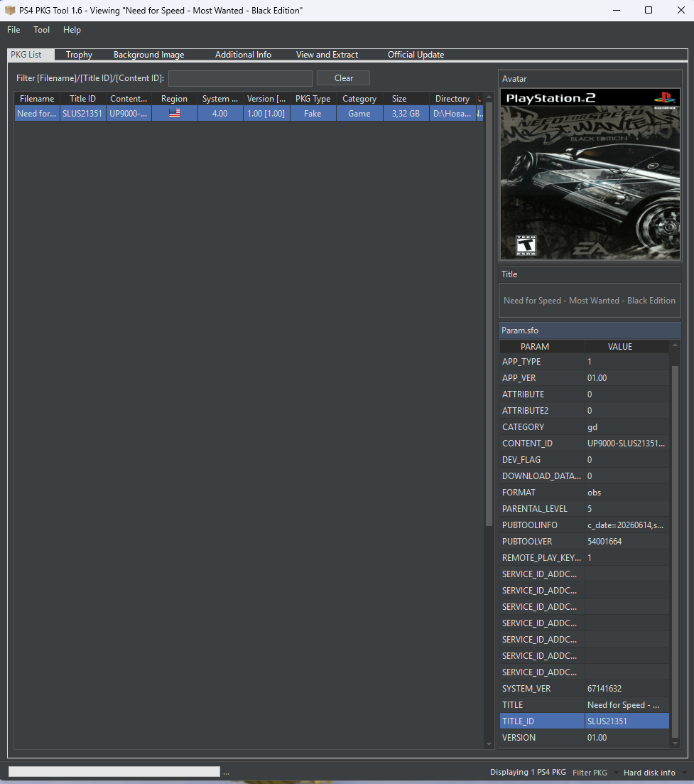Click the US flag region icon
Viewport: 694px width, 784px height.
174,114
